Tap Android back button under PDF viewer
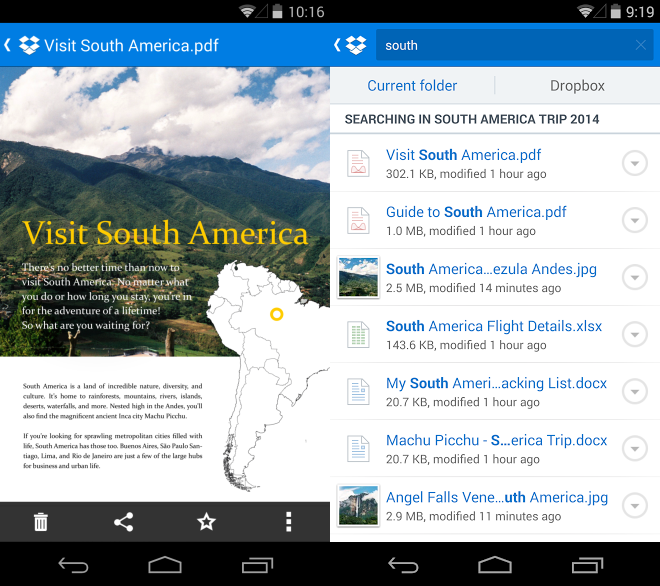 tap(73, 565)
